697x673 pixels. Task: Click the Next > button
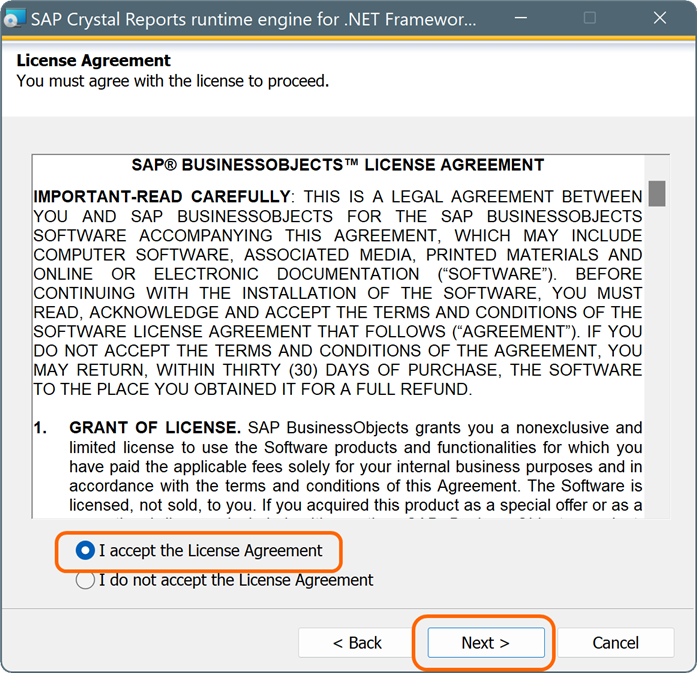pyautogui.click(x=486, y=642)
